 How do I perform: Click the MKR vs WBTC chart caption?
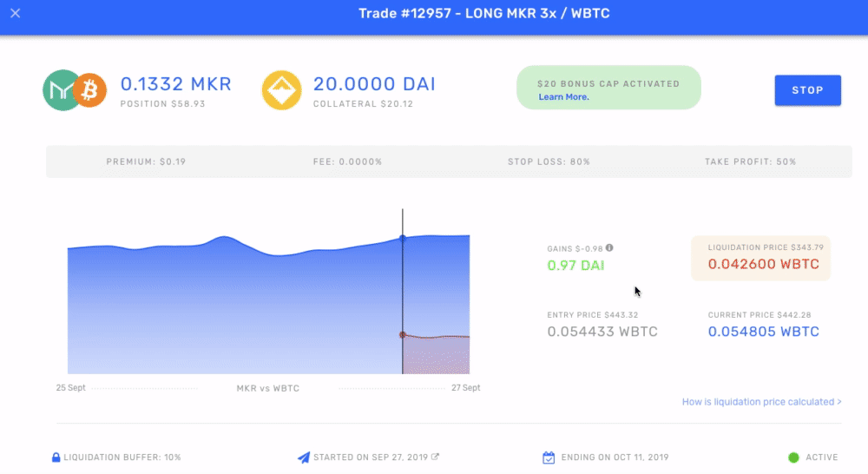pyautogui.click(x=268, y=388)
